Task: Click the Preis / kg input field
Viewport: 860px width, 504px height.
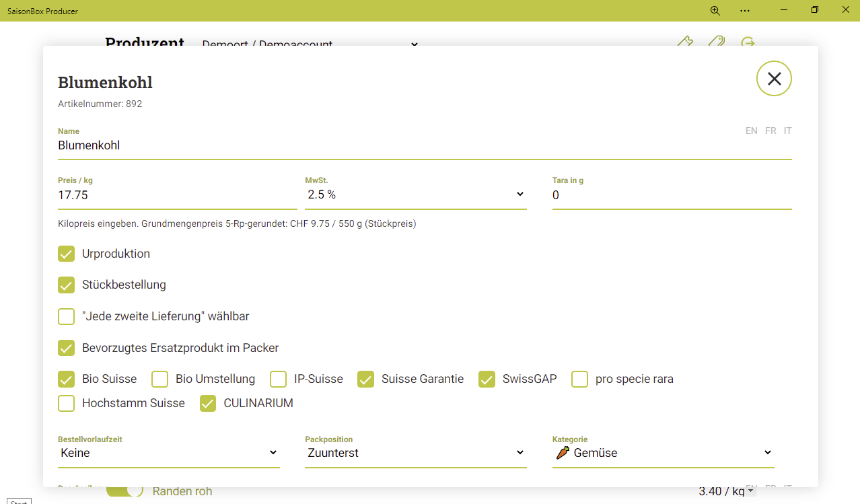Action: [177, 195]
